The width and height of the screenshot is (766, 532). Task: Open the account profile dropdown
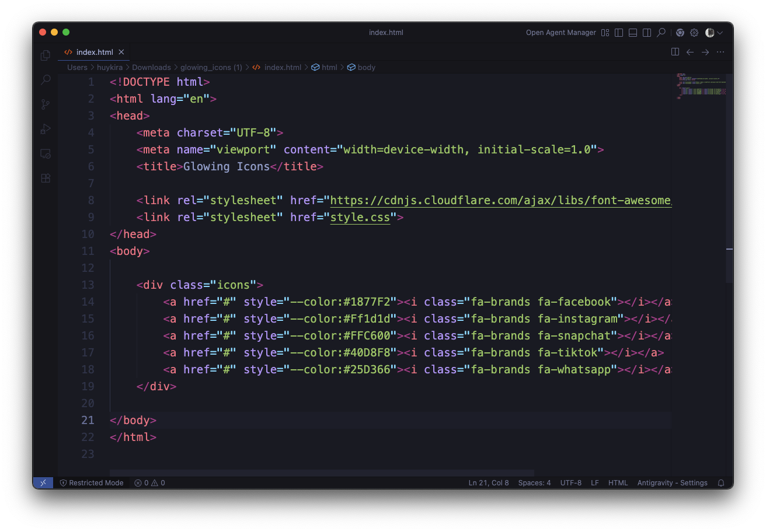tap(713, 33)
